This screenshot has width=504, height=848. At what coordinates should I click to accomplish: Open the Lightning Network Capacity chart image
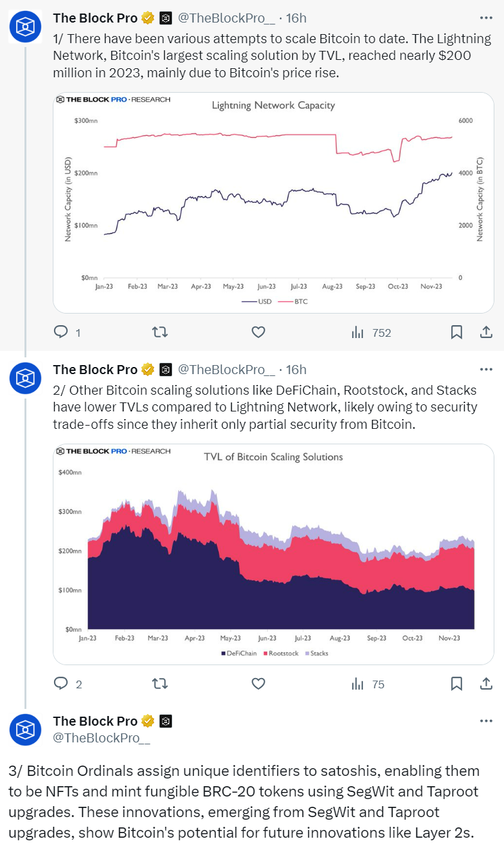pos(273,203)
